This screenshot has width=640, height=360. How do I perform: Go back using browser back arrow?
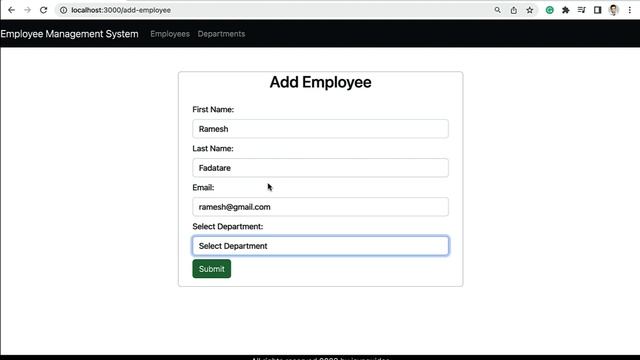pos(11,10)
